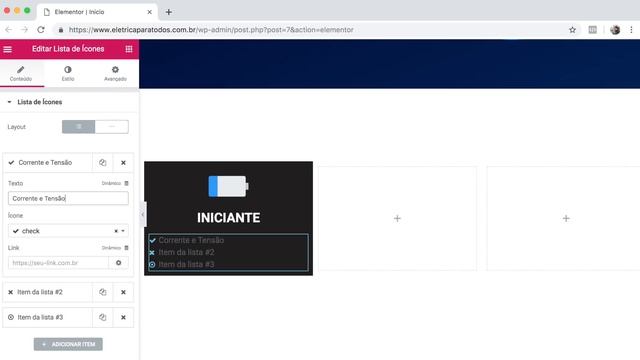Viewport: 640px width, 360px height.
Task: Select the battery icon in the preview
Action: pos(228,186)
